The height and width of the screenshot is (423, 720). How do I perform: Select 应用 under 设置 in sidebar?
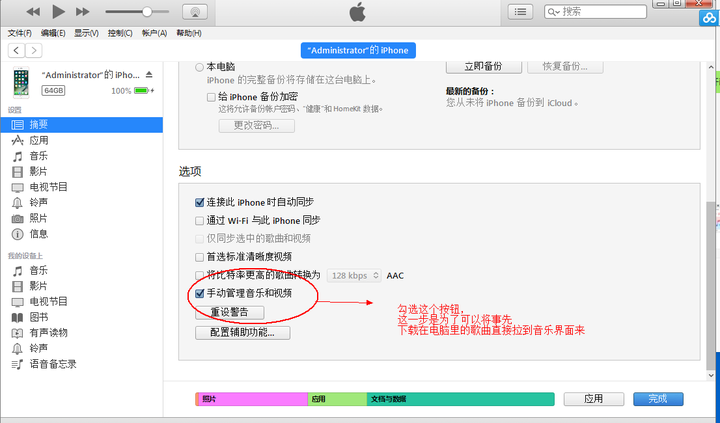(82, 140)
